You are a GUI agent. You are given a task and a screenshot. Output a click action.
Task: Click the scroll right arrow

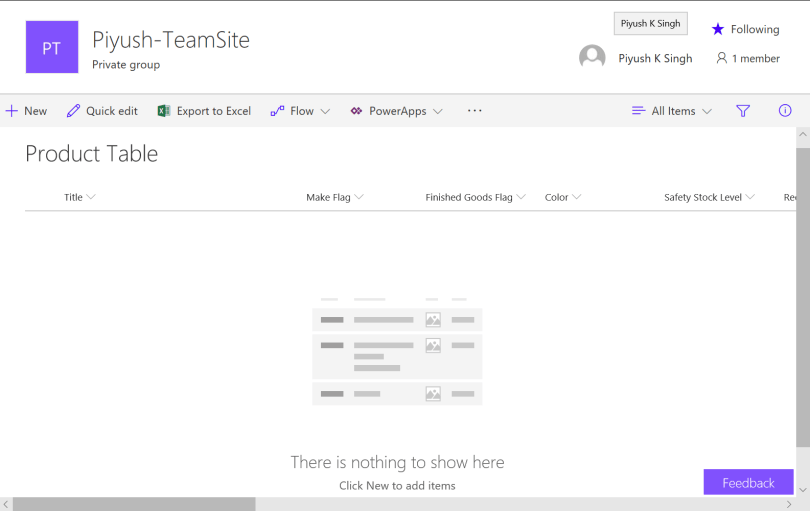789,504
